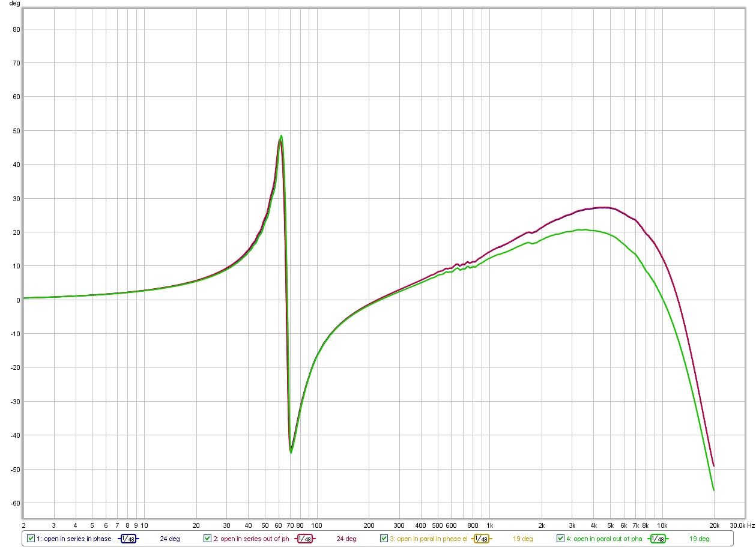Click the blue '24 deg' value for trace 1
This screenshot has height=547, width=756.
pyautogui.click(x=170, y=539)
